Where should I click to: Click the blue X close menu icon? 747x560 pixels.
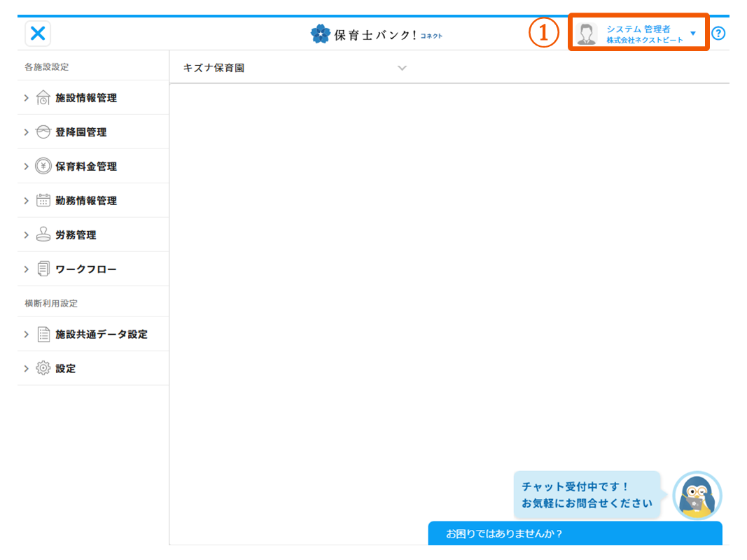(38, 33)
